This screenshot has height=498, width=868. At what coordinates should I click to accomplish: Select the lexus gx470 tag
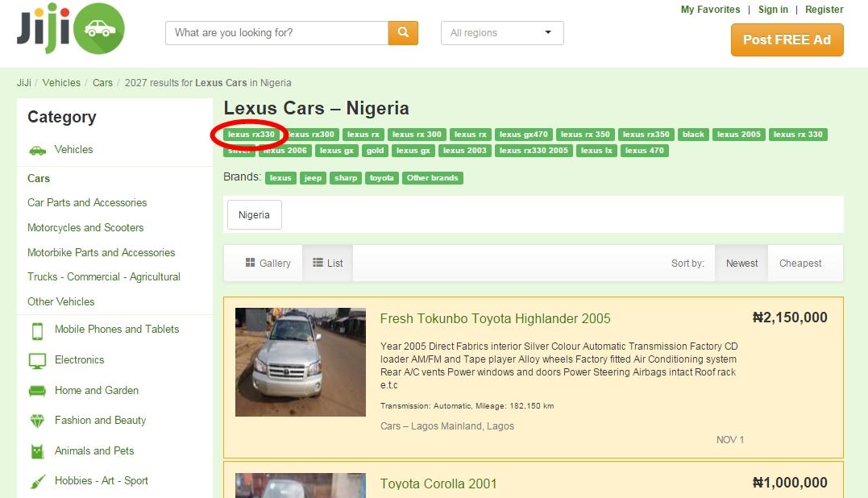pos(523,135)
